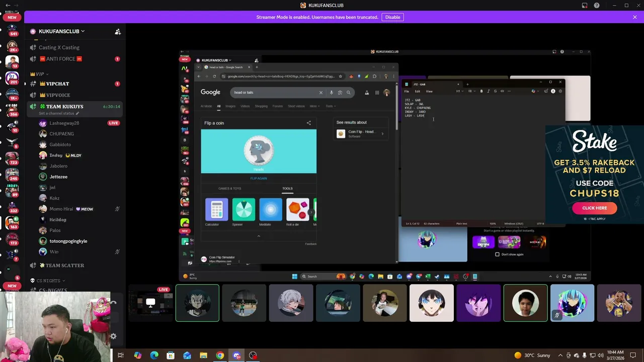Viewport: 644px width, 362px height.
Task: Check the Don't show again box
Action: point(498,254)
